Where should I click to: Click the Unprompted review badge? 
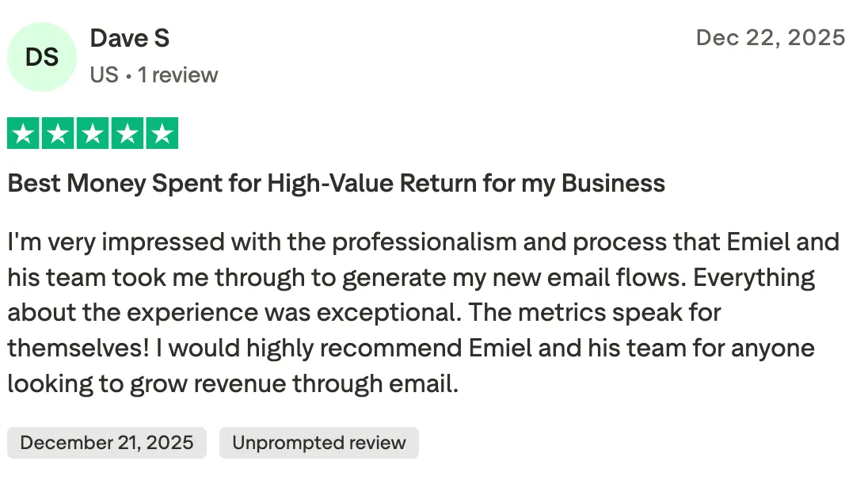pos(319,443)
